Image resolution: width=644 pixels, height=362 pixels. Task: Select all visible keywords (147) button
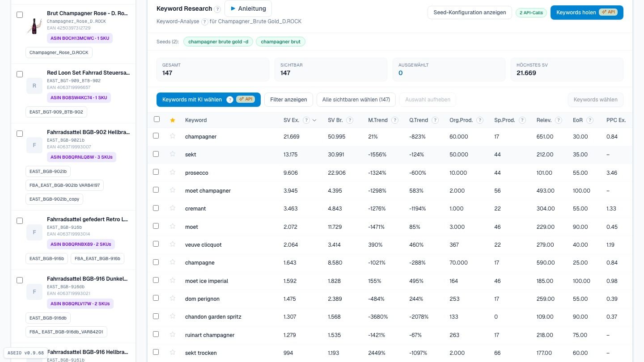(356, 100)
